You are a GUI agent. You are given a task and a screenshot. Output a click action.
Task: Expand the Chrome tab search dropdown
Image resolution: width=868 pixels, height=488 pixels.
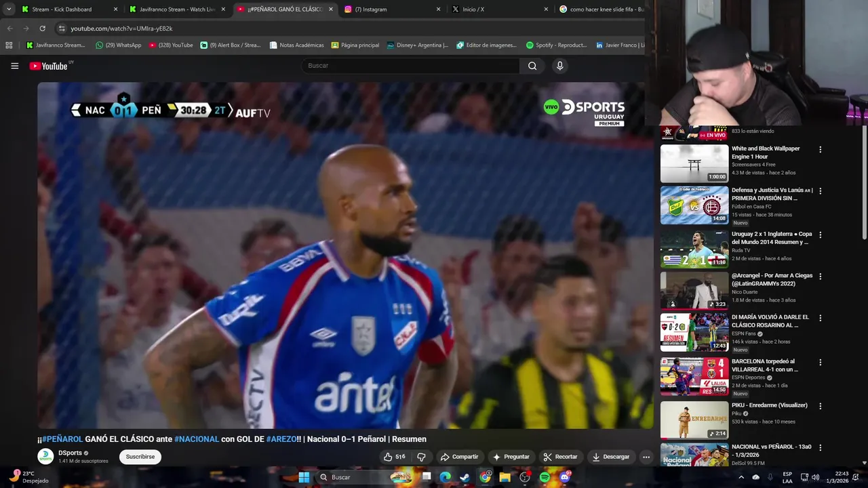(9, 9)
